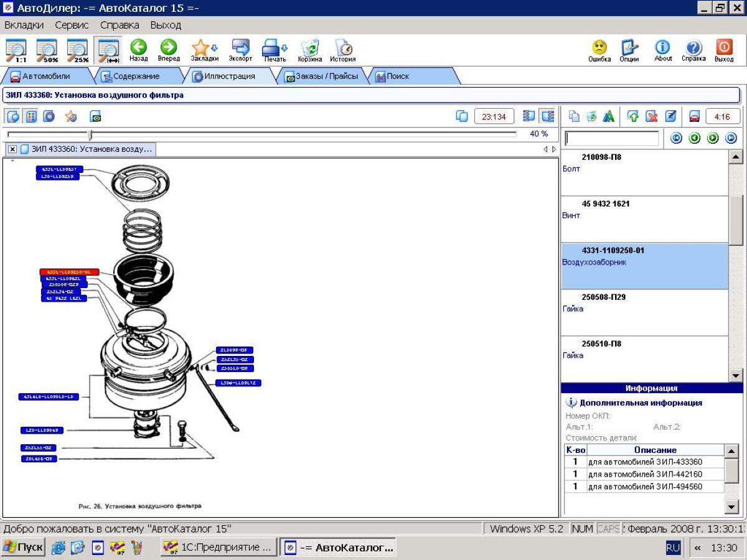Viewport: 747px width, 560px height.
Task: Open the Справка help toolbar icon
Action: 693,50
